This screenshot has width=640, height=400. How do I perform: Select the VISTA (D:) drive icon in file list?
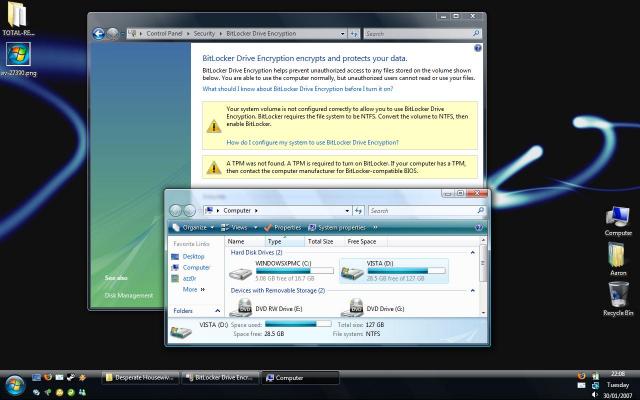click(x=352, y=273)
